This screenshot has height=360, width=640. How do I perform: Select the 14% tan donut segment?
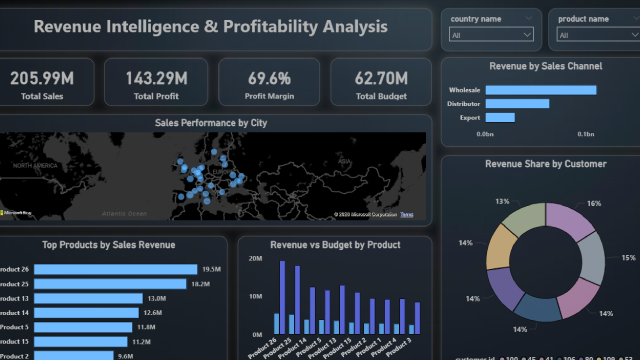(499, 247)
